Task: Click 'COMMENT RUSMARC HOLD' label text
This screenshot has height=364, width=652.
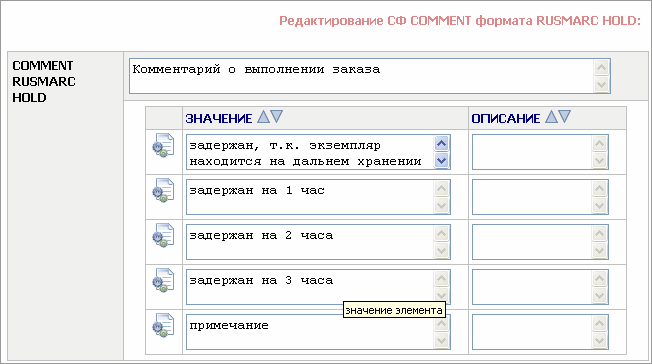Action: click(x=44, y=82)
